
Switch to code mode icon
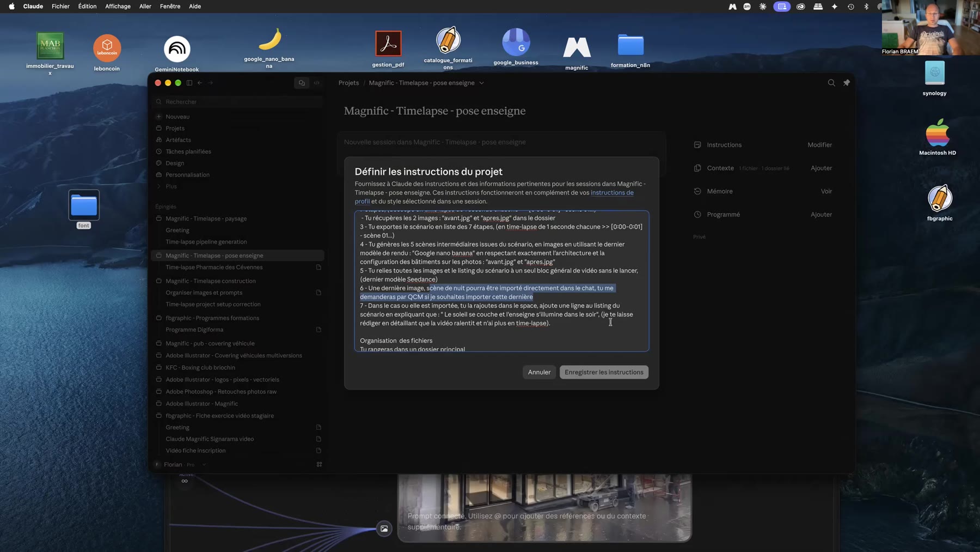point(317,83)
